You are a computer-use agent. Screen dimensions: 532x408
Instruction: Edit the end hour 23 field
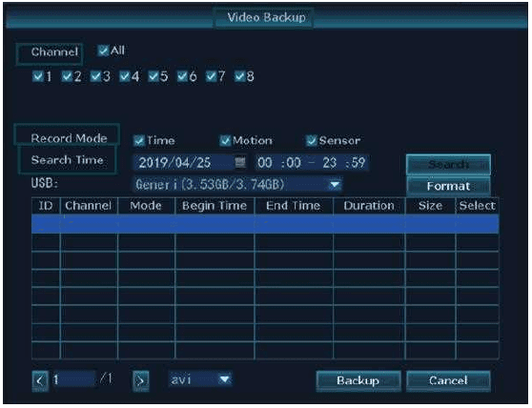pos(330,162)
